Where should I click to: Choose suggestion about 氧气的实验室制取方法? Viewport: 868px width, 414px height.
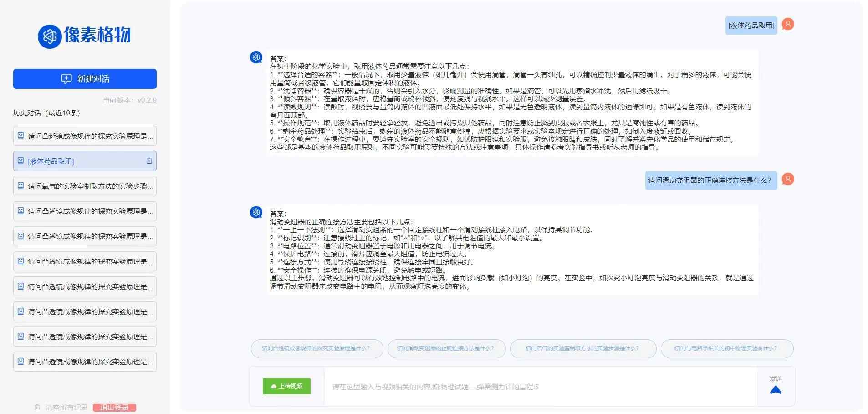tap(582, 348)
